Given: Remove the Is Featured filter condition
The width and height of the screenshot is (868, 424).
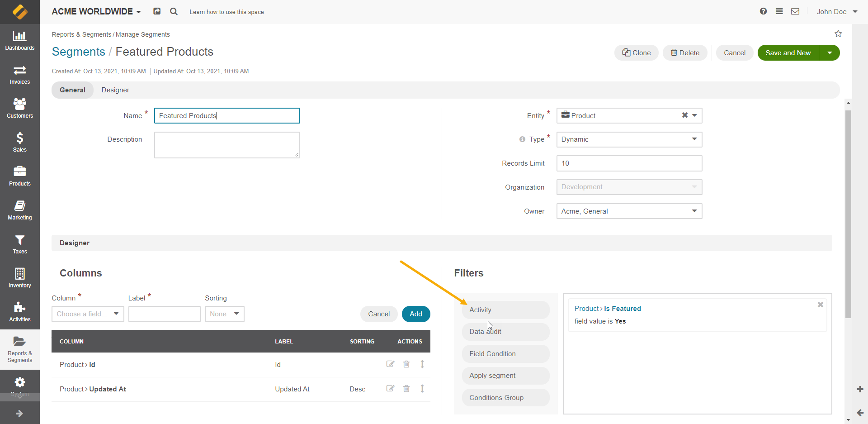Looking at the screenshot, I should coord(820,305).
